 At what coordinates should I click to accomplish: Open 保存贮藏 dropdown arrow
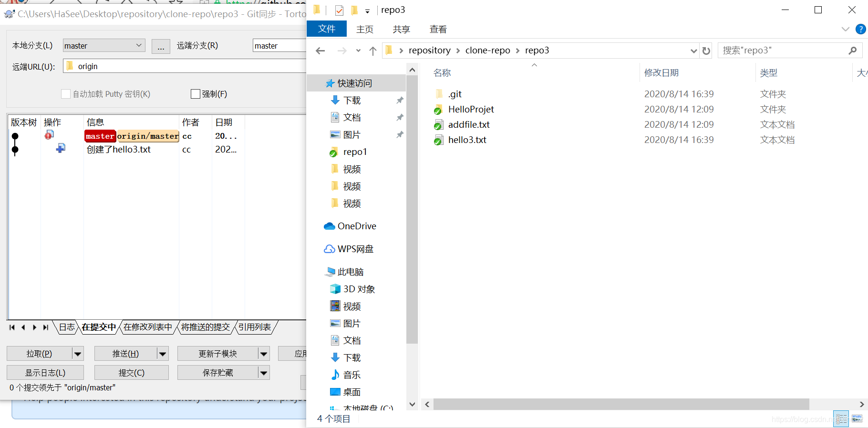click(x=264, y=373)
